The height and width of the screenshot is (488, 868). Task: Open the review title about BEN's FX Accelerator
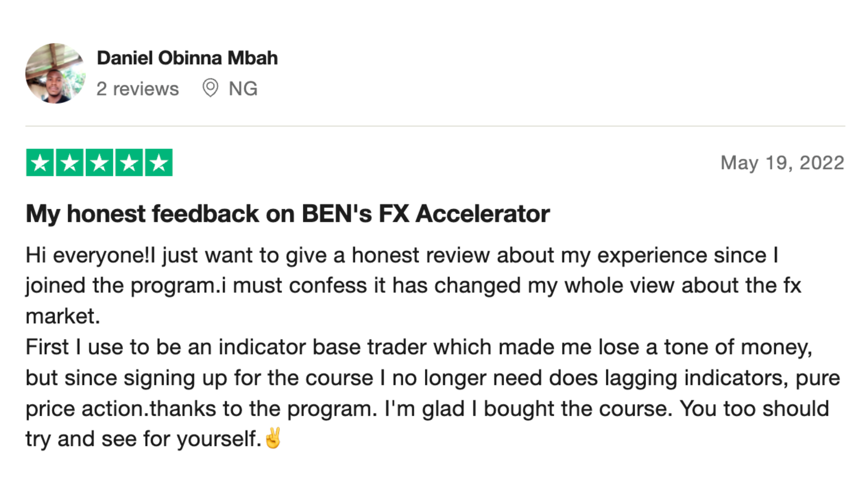click(x=288, y=213)
